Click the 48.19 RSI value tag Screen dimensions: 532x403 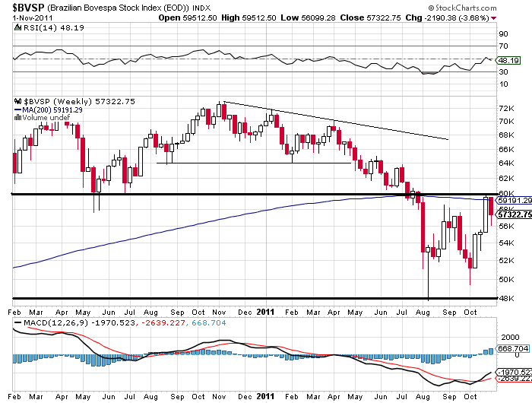[508, 60]
